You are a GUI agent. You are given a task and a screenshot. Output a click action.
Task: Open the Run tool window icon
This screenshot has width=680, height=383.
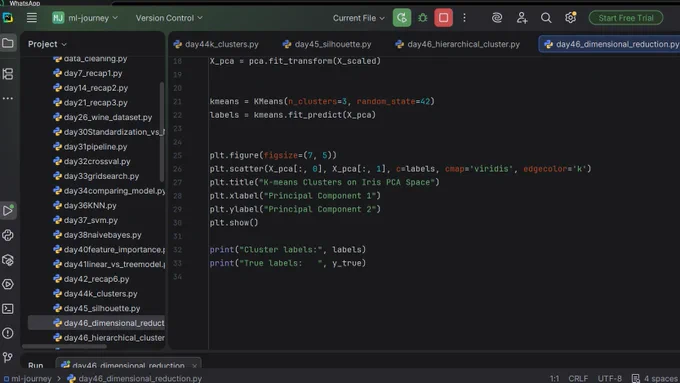[x=8, y=210]
